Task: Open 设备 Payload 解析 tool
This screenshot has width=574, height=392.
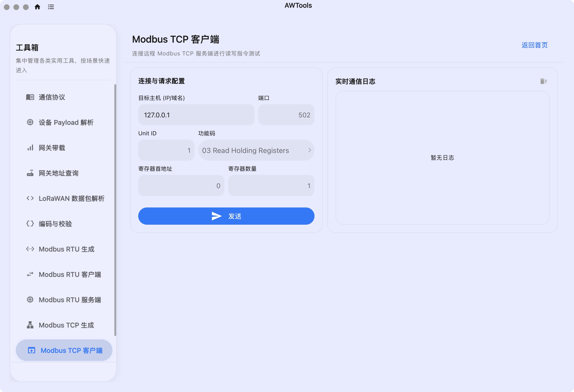Action: coord(64,122)
